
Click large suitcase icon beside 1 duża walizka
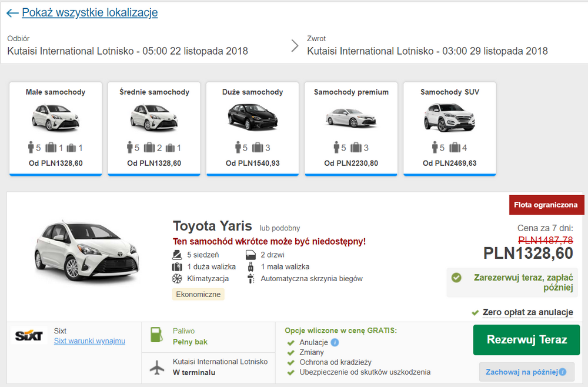[177, 267]
